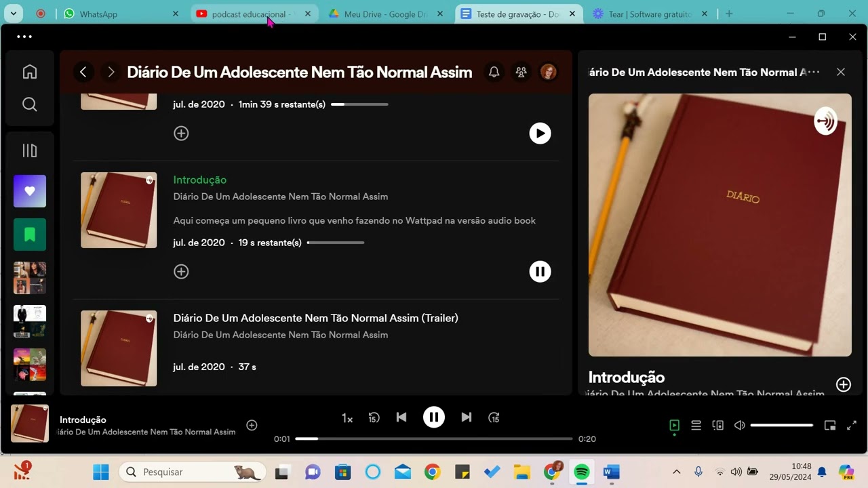Image resolution: width=868 pixels, height=488 pixels.
Task: Toggle the Now Playing view button
Action: 674,425
